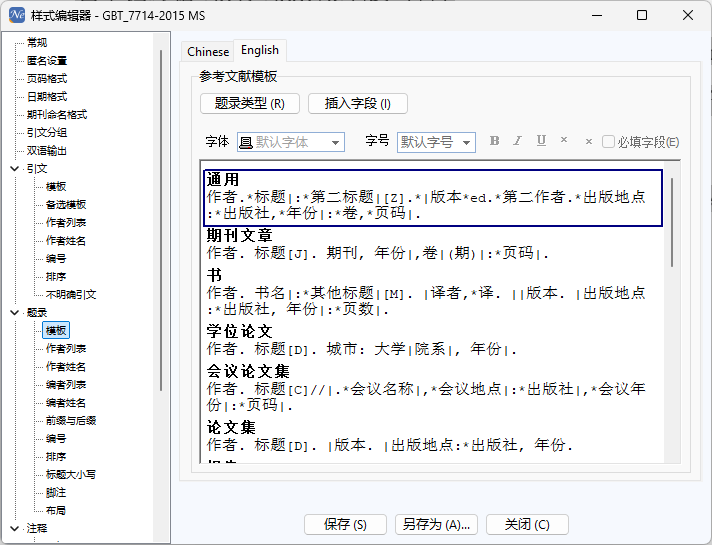Click the 题录类型 (R) button

point(250,104)
